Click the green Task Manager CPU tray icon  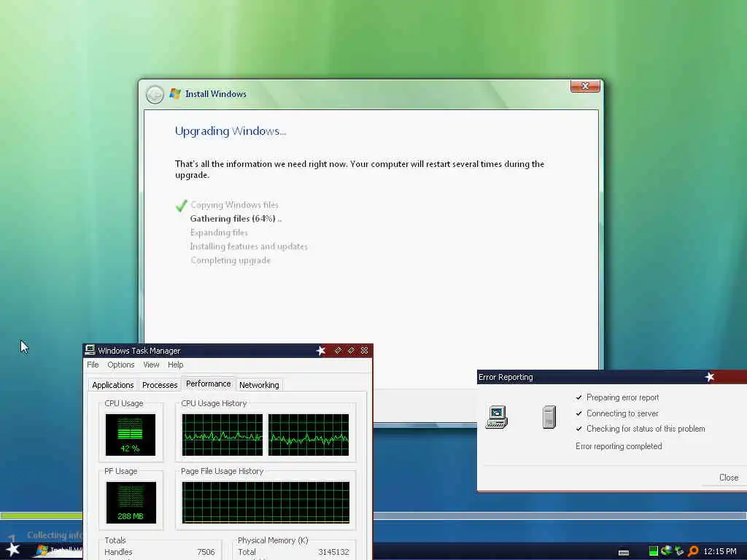[x=653, y=551]
